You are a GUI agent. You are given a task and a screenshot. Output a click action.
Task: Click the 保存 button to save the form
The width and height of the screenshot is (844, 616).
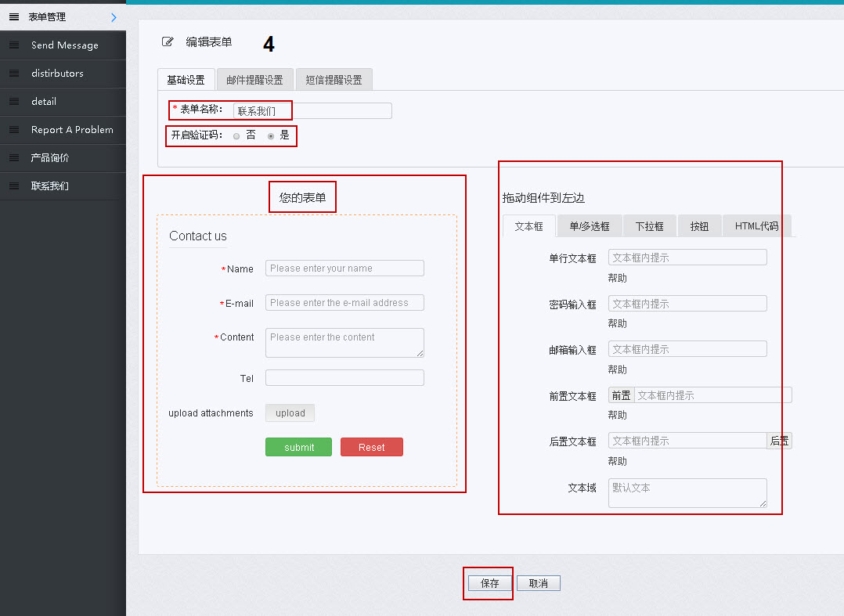click(488, 582)
